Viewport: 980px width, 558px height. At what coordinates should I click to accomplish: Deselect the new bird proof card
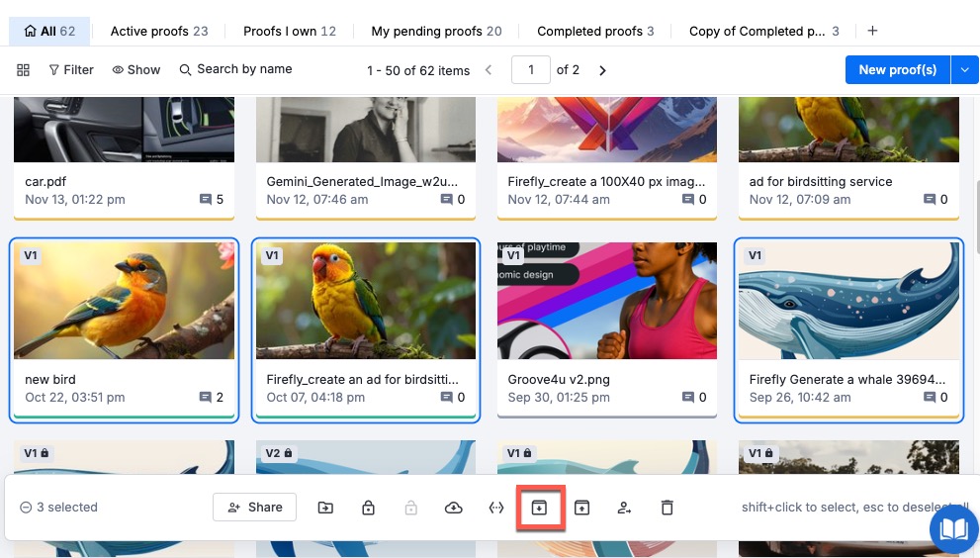click(x=125, y=330)
